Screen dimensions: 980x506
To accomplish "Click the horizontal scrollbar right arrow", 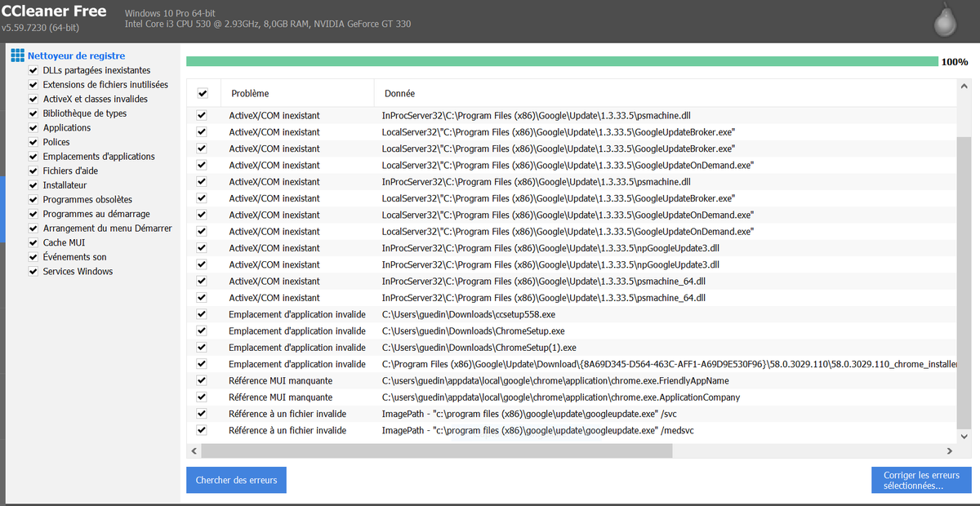I will pyautogui.click(x=949, y=451).
